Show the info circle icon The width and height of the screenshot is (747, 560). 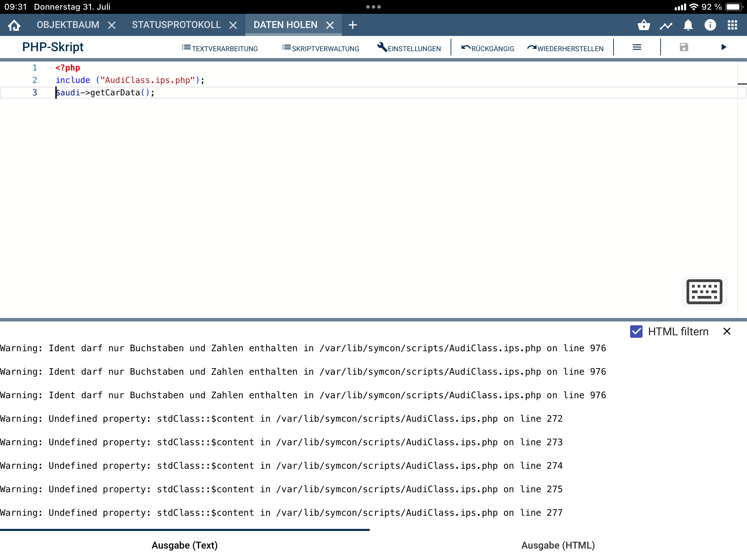click(710, 25)
